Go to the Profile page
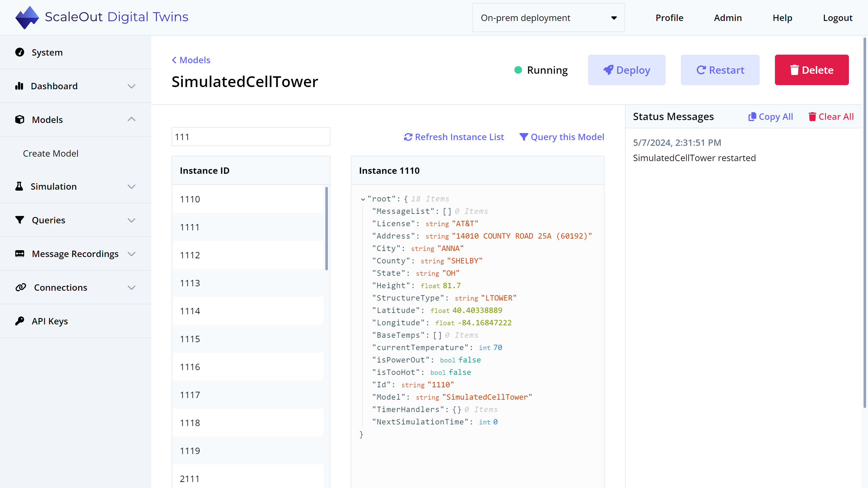Screen dimensions: 868x488 669,17
